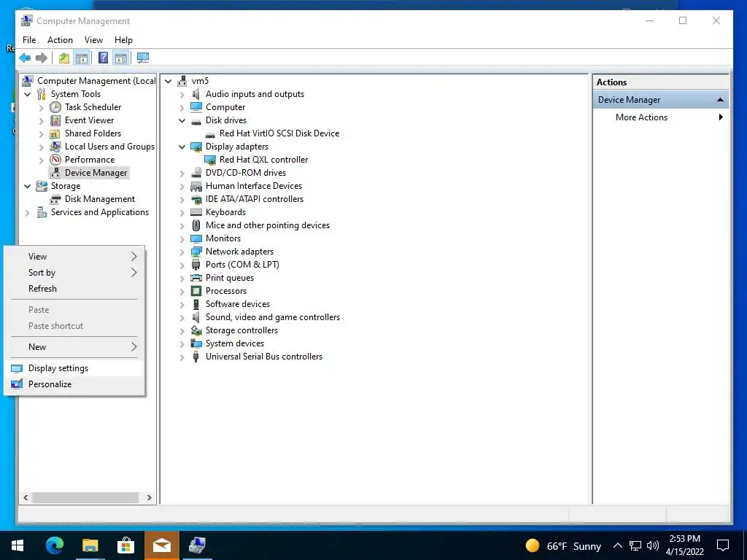Select Device Manager in the console tree
The image size is (747, 560).
coord(96,173)
